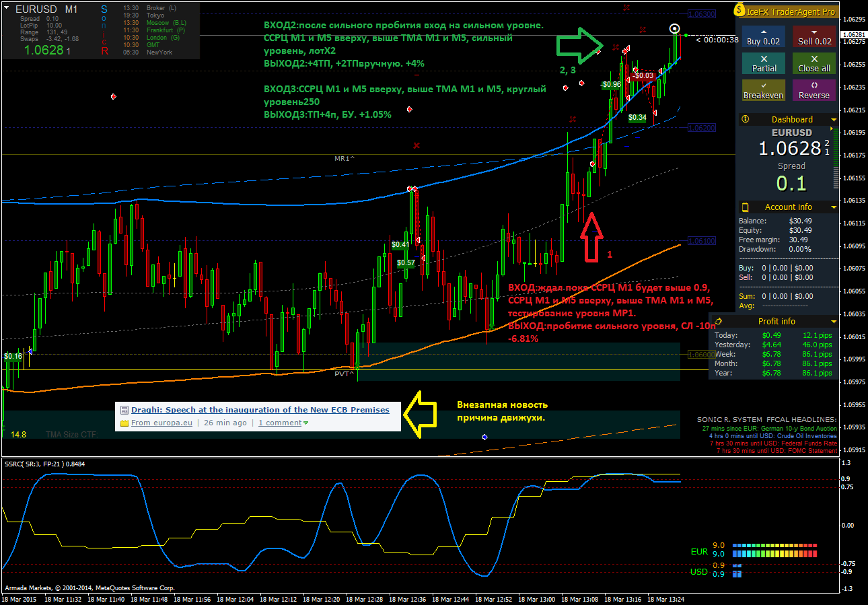Click the Spread 0.10 info row
Viewport: 868px width, 605px height.
pos(41,19)
